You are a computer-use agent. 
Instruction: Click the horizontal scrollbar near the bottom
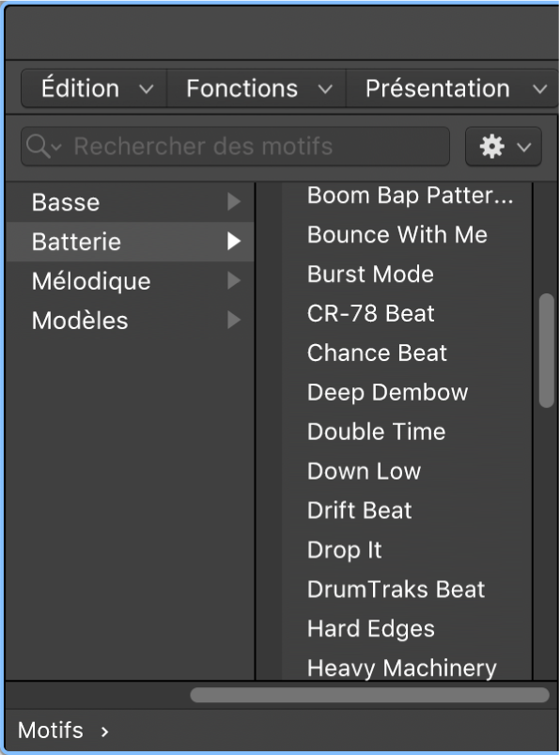pos(369,697)
